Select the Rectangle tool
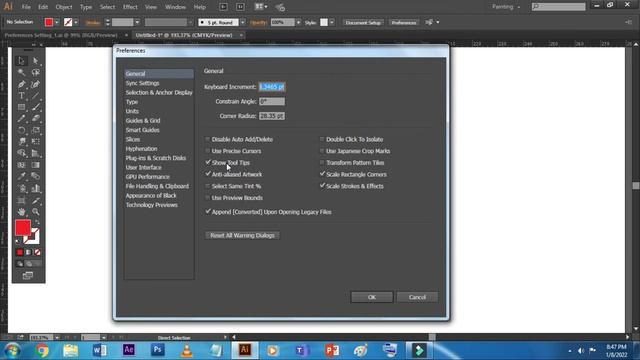The image size is (640, 360). tap(21, 107)
